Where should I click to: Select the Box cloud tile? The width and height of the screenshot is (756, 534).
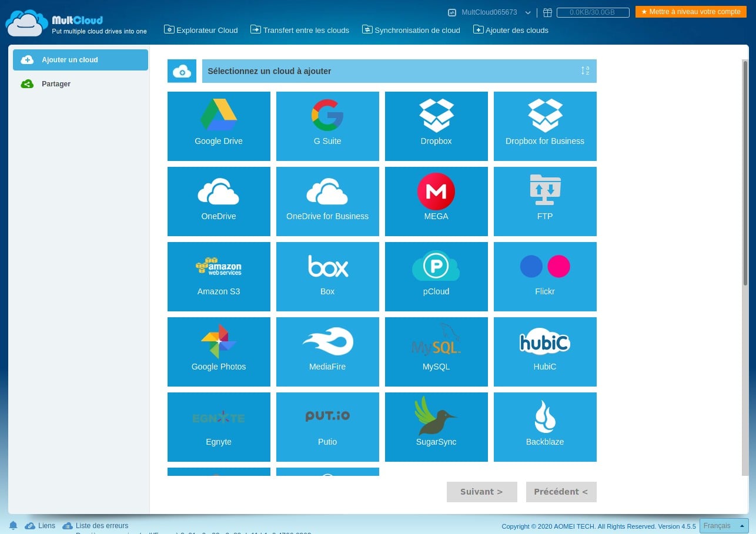[x=327, y=276]
